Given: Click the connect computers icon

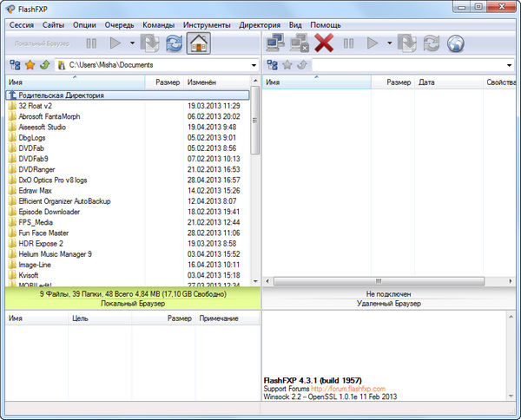Looking at the screenshot, I should pos(277,43).
